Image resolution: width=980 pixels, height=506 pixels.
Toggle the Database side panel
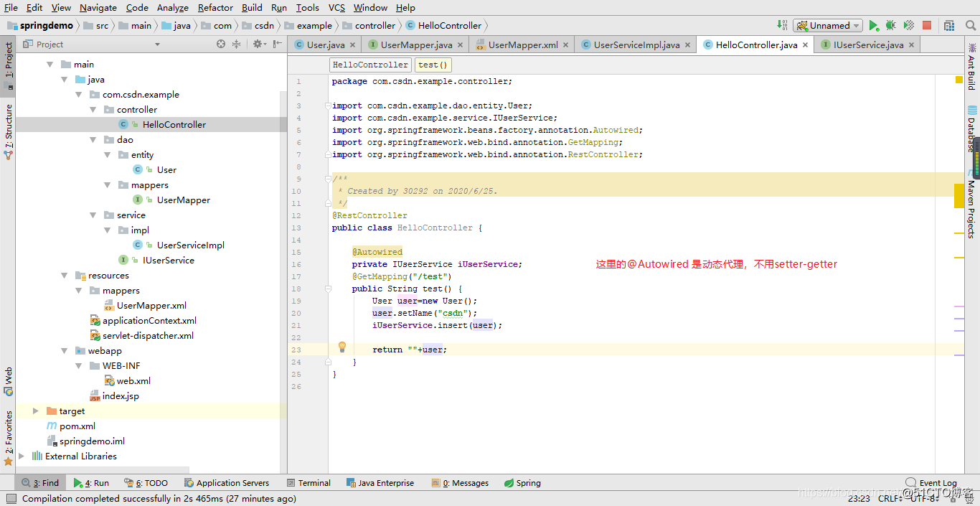(x=971, y=129)
